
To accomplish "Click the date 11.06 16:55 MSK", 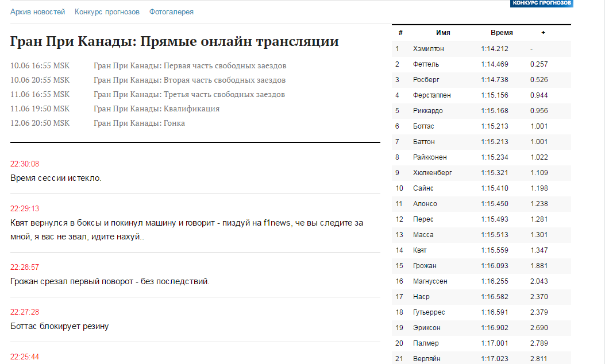I will (40, 95).
